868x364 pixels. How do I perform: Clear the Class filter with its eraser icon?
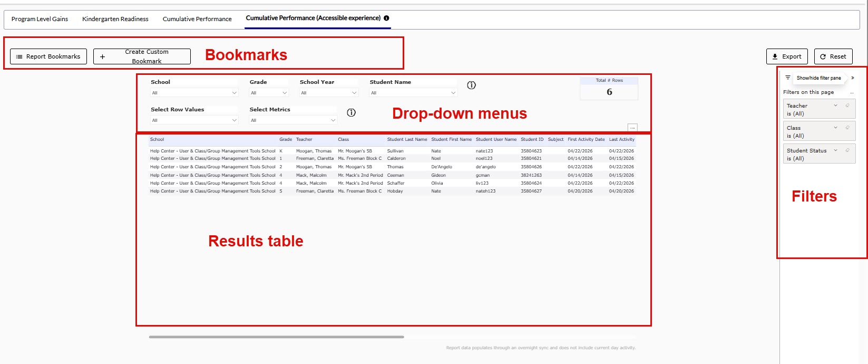pyautogui.click(x=847, y=128)
